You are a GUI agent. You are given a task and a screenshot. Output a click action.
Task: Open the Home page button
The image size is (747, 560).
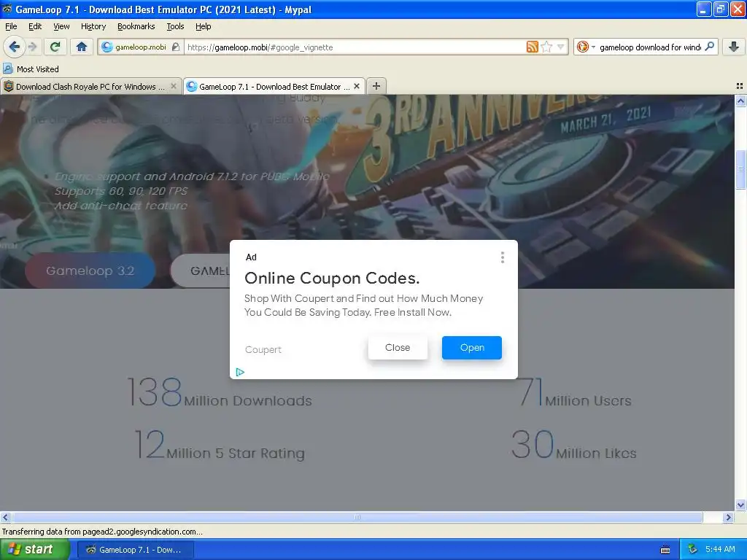click(82, 47)
